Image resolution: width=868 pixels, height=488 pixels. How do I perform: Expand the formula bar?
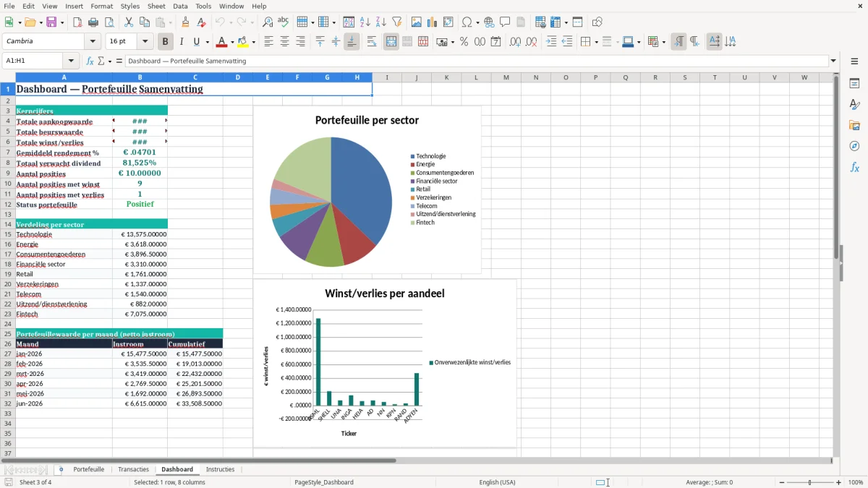click(x=834, y=61)
